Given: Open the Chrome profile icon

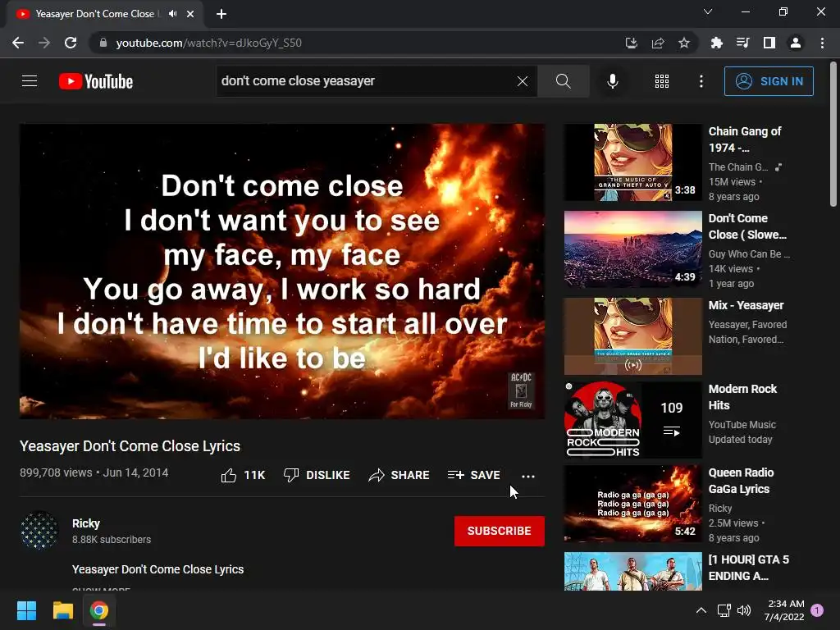Looking at the screenshot, I should tap(796, 43).
